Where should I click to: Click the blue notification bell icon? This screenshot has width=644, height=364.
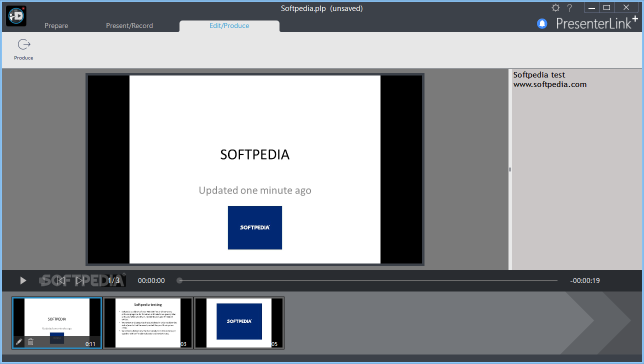(542, 23)
